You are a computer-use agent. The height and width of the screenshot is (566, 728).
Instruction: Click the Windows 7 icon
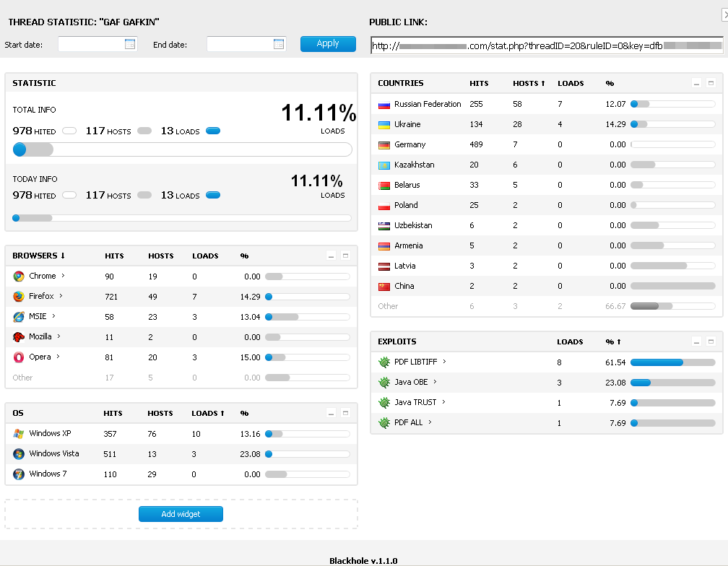(x=19, y=474)
